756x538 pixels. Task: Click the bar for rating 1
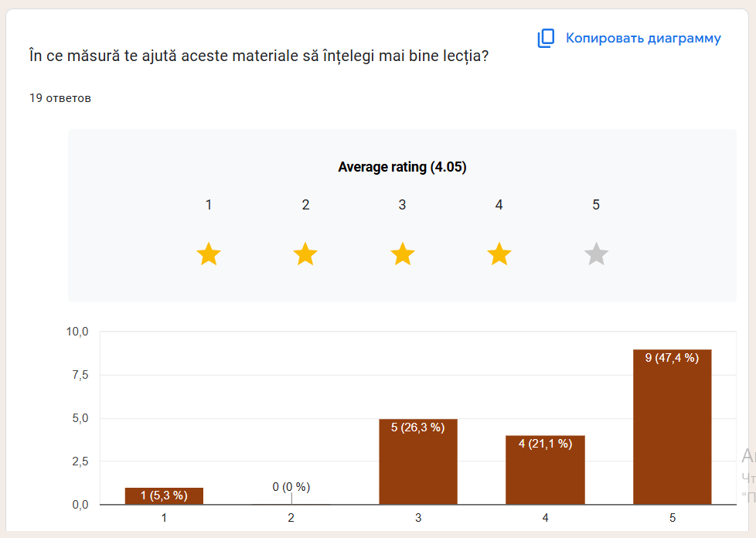coord(164,496)
